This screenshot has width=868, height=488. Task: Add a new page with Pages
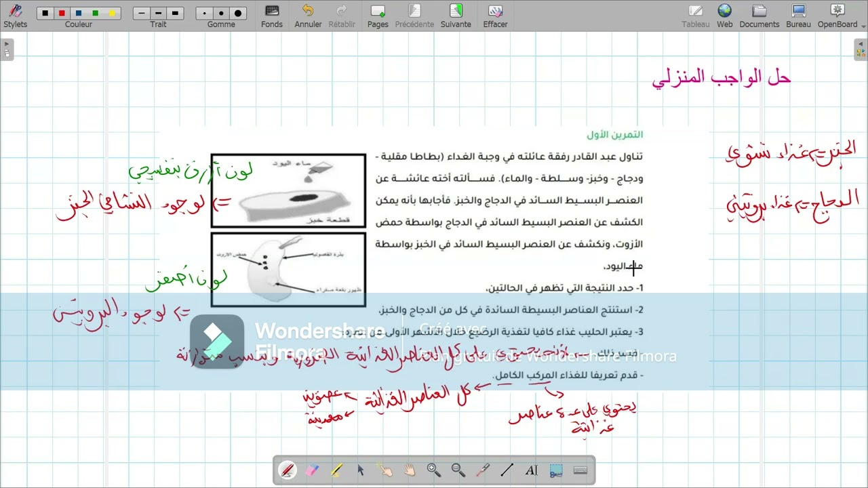[378, 16]
